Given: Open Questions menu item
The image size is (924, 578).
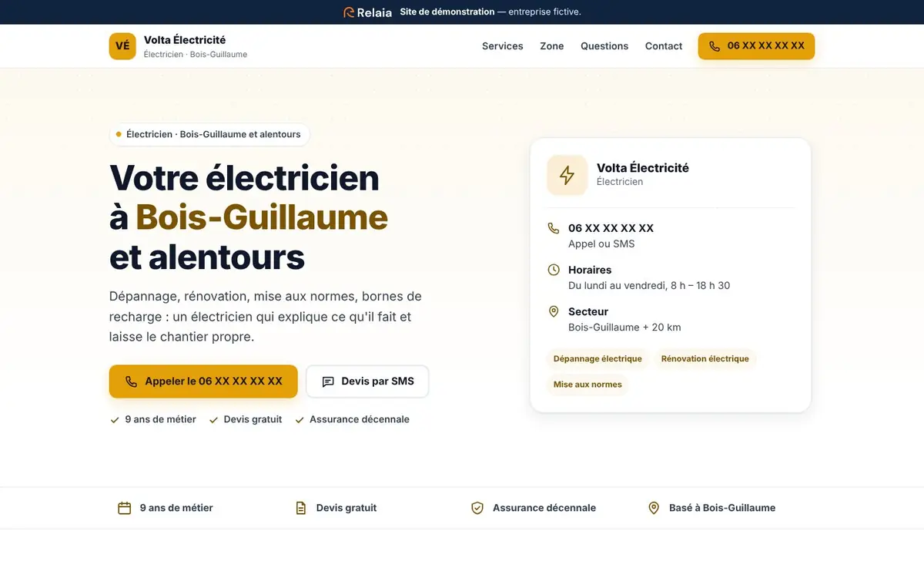Looking at the screenshot, I should point(604,46).
